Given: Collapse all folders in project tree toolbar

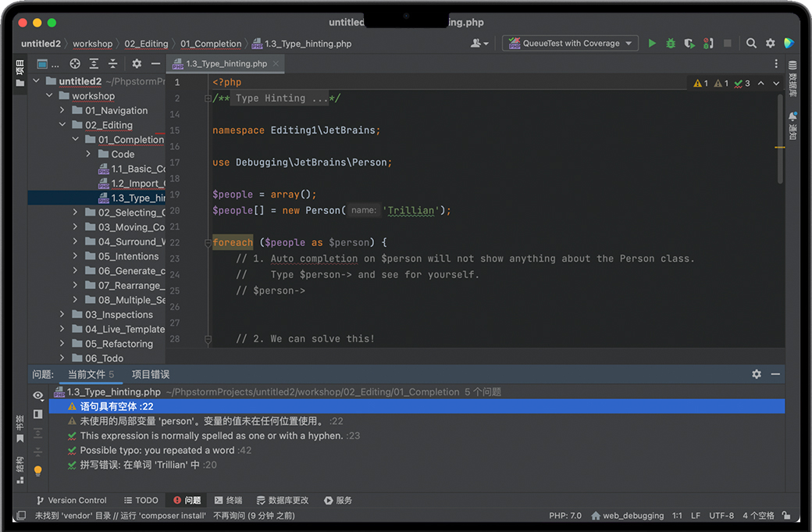Looking at the screenshot, I should (112, 64).
